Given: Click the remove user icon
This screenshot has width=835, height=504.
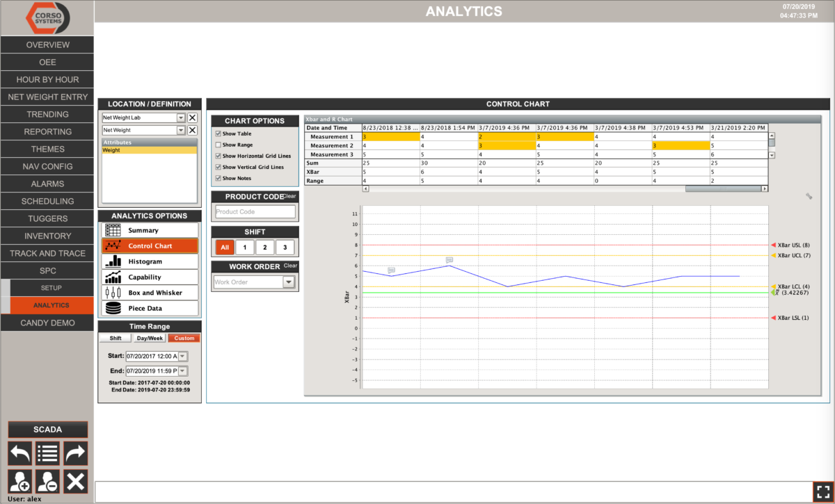Looking at the screenshot, I should pos(47,480).
